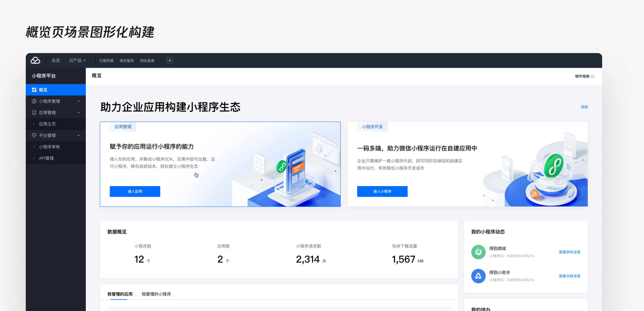Expand the 小程序管理 chevron
Image resolution: width=644 pixels, height=311 pixels.
(79, 101)
